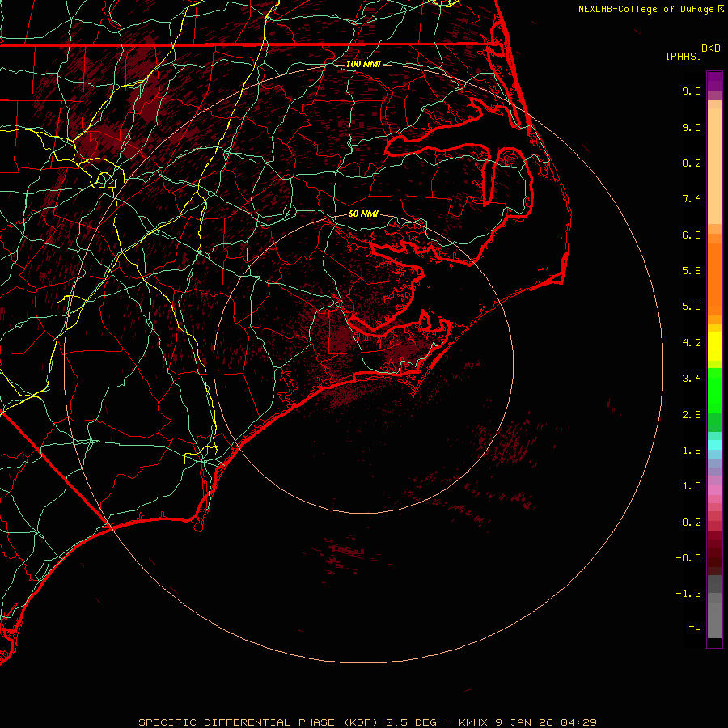Click the DKD label above the legend

(711, 49)
